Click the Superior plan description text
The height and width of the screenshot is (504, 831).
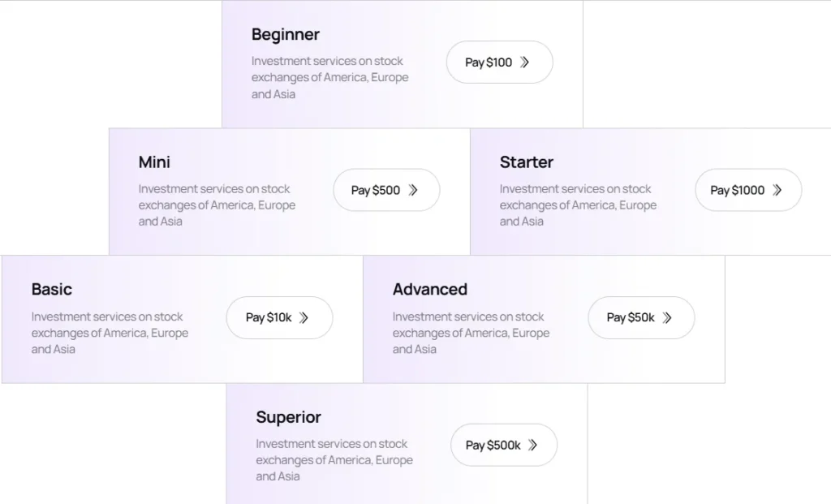click(334, 460)
